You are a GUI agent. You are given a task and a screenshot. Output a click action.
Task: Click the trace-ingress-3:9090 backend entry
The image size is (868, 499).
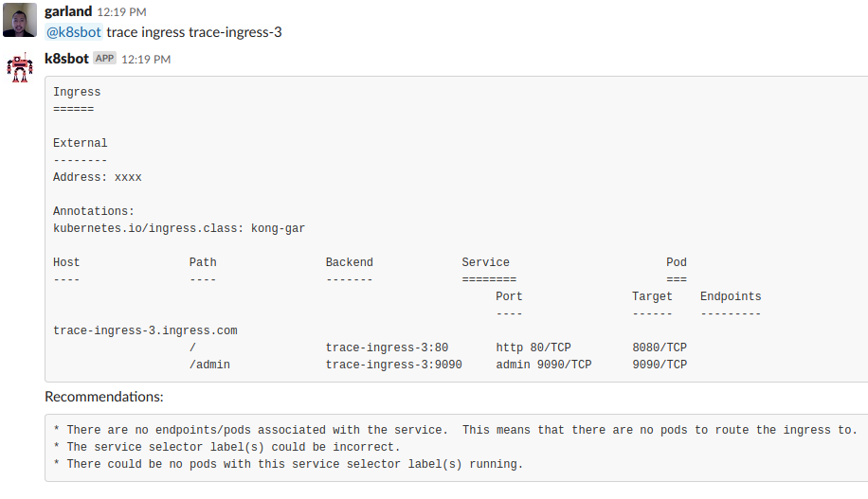(393, 365)
